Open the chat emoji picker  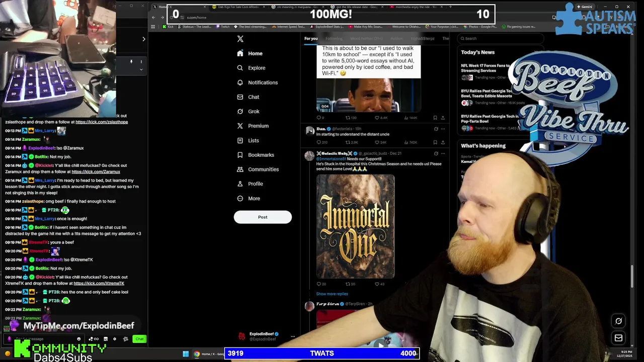(x=78, y=339)
